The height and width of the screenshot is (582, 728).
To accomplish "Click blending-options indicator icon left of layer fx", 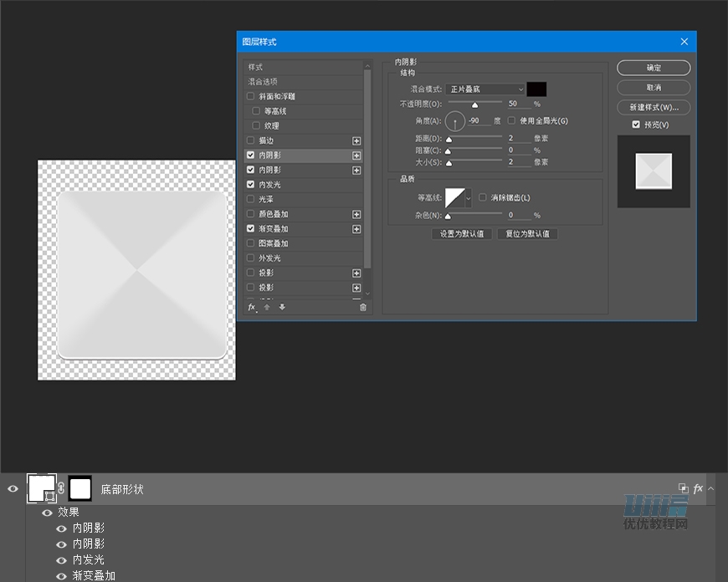I will 683,488.
